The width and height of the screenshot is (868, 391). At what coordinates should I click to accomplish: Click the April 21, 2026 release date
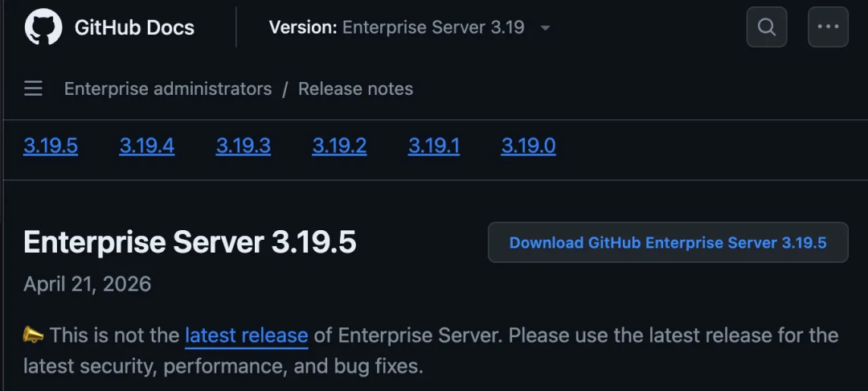point(87,284)
